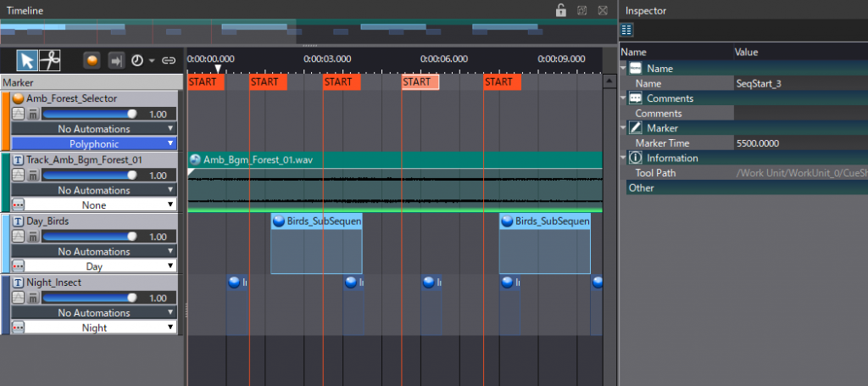Click the link chain icon in toolbar
The height and width of the screenshot is (386, 868).
[x=169, y=60]
